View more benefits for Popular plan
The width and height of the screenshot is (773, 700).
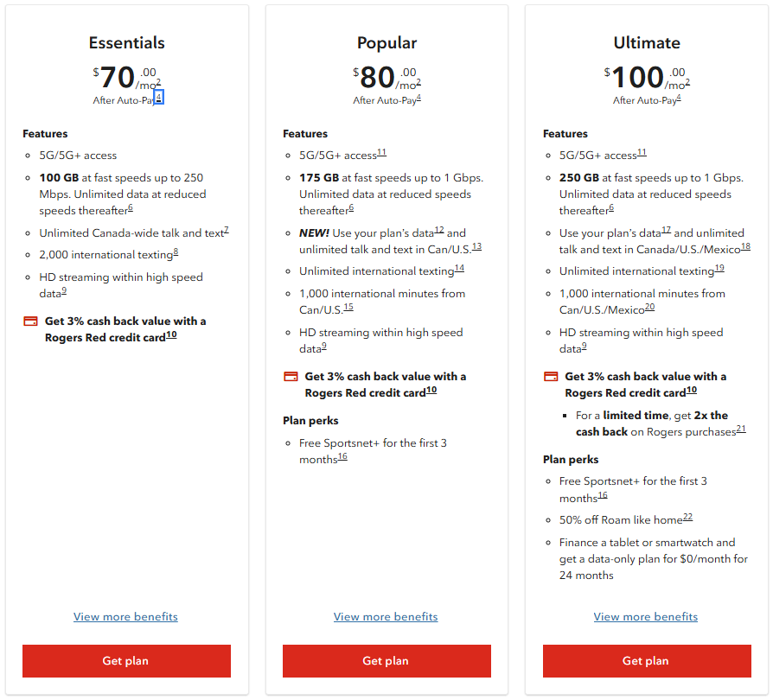[x=386, y=617]
